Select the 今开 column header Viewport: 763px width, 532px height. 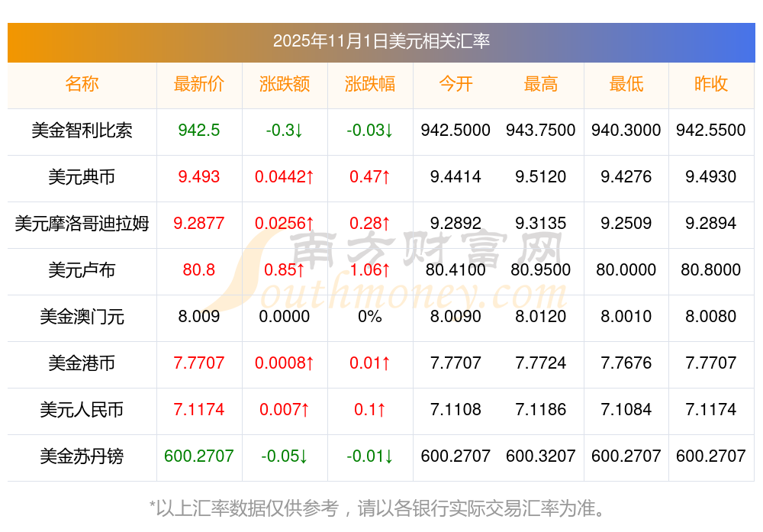coord(456,84)
